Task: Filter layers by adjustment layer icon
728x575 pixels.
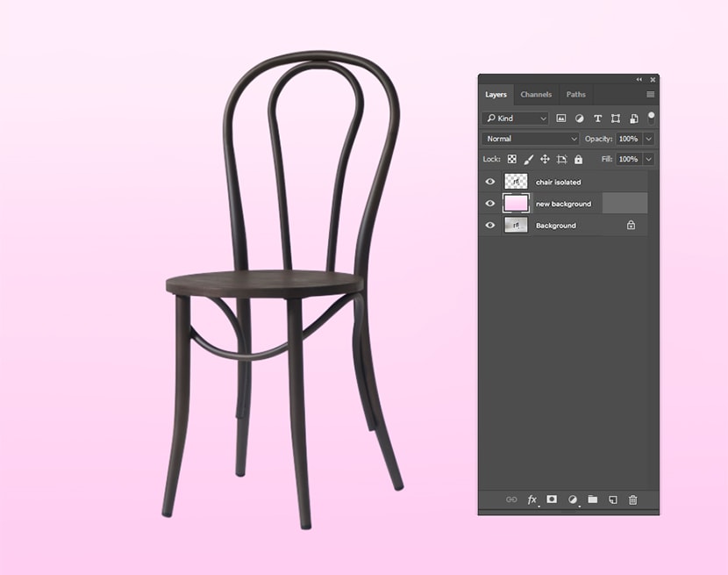Action: pyautogui.click(x=580, y=119)
